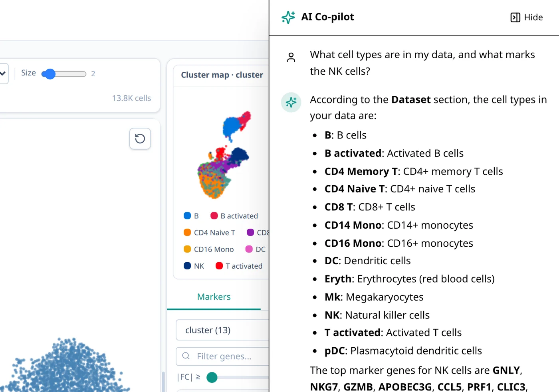The width and height of the screenshot is (559, 392).
Task: Toggle the T activated legend swatch
Action: (219, 266)
